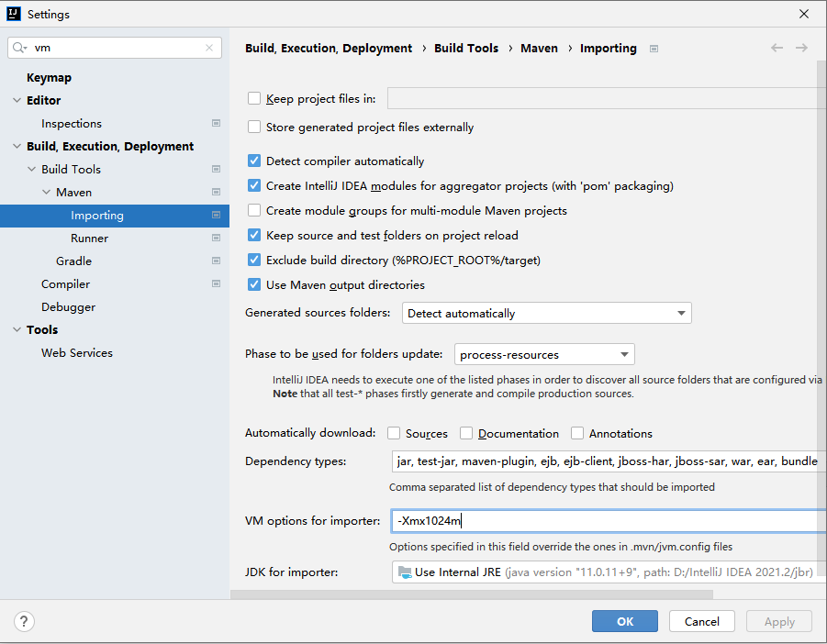Uncheck Detect compiler automatically
Image resolution: width=827 pixels, height=644 pixels.
254,161
